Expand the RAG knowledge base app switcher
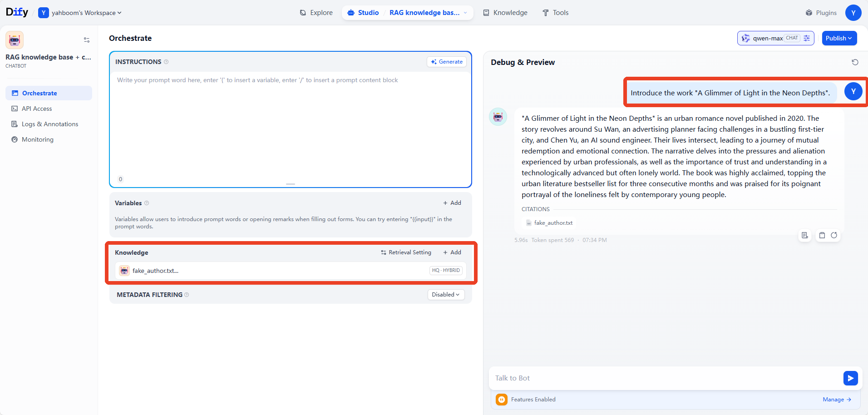The width and height of the screenshot is (868, 415). click(428, 13)
